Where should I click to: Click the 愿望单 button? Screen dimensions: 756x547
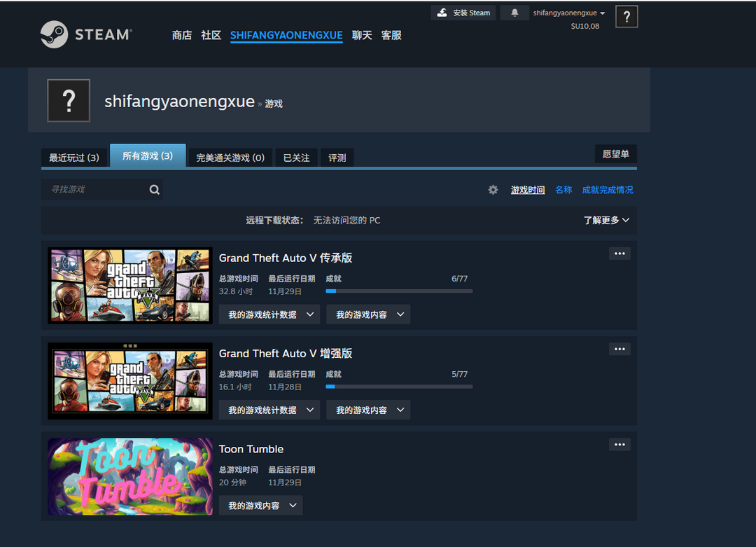pos(615,153)
